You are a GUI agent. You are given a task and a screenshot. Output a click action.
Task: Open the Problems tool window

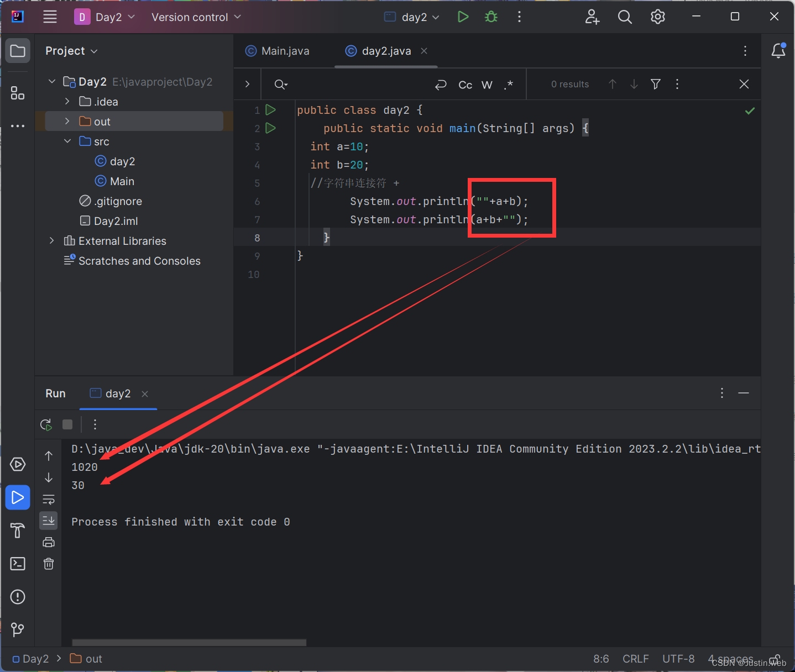18,597
